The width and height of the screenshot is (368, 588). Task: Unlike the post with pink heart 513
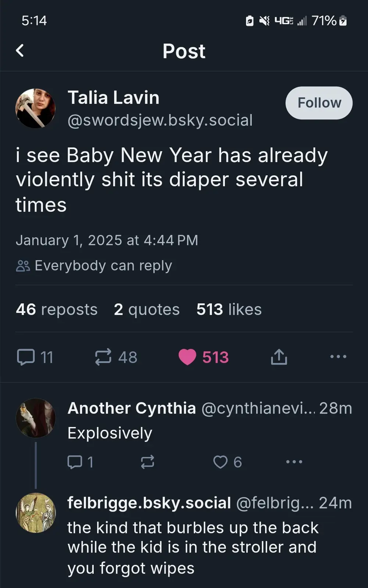tap(203, 357)
